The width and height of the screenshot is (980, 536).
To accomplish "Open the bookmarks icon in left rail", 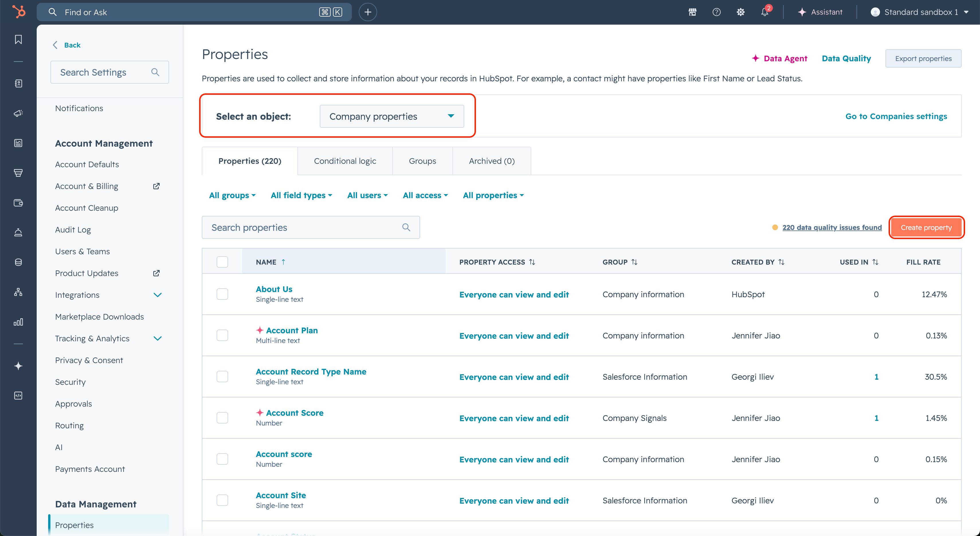I will (x=18, y=40).
